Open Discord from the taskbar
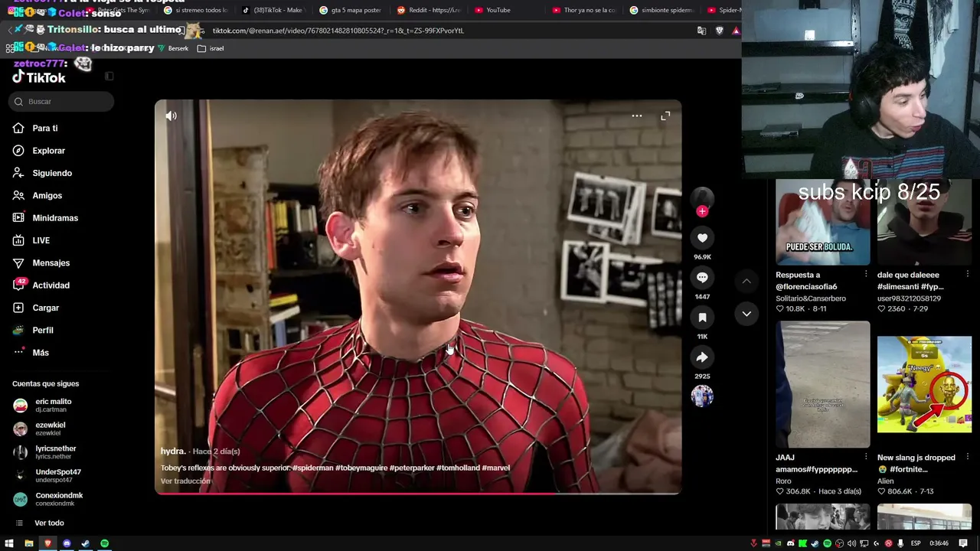 [x=67, y=543]
